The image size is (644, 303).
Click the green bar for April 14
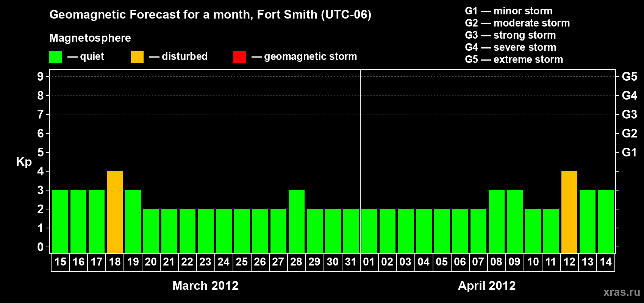[x=606, y=221]
